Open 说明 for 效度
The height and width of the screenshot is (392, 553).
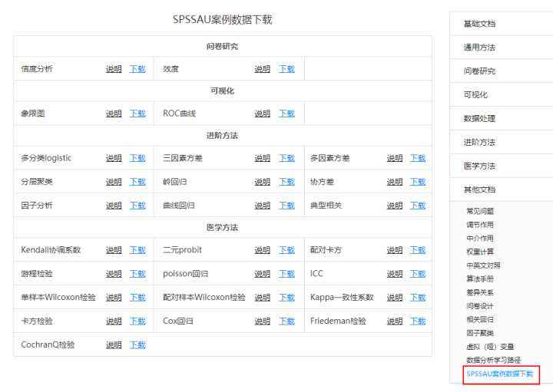click(x=262, y=69)
